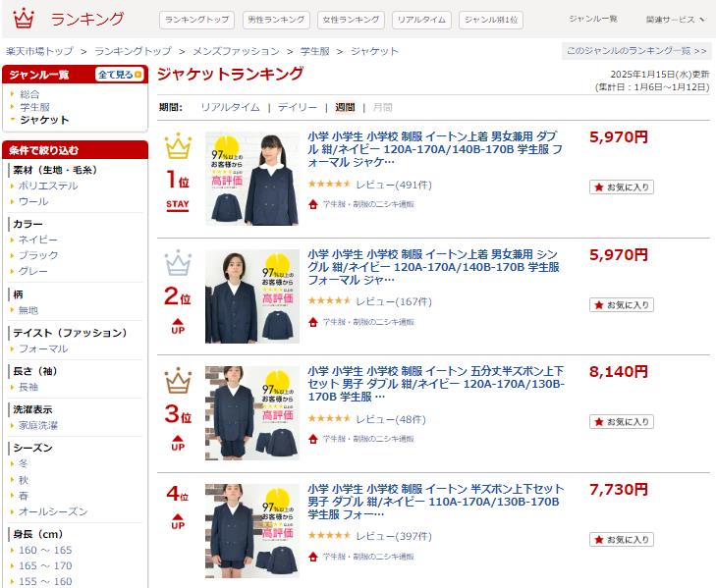The width and height of the screenshot is (716, 588).
Task: Click the star rating of the 491-review item
Action: pyautogui.click(x=329, y=185)
